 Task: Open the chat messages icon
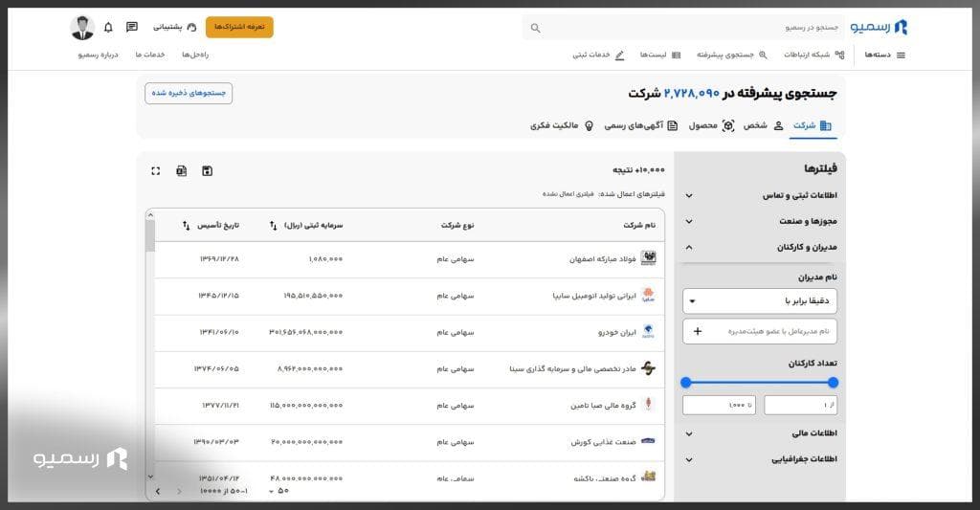[x=132, y=27]
